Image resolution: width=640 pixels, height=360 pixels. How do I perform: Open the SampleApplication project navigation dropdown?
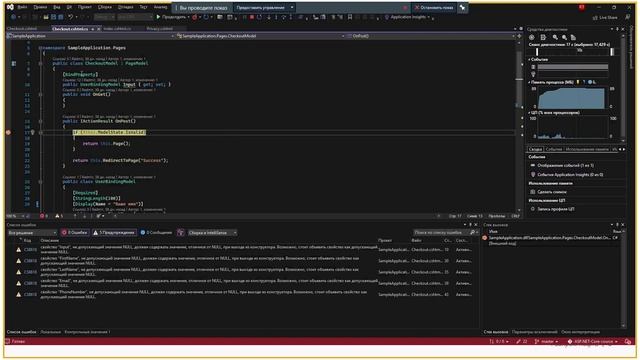[91, 36]
